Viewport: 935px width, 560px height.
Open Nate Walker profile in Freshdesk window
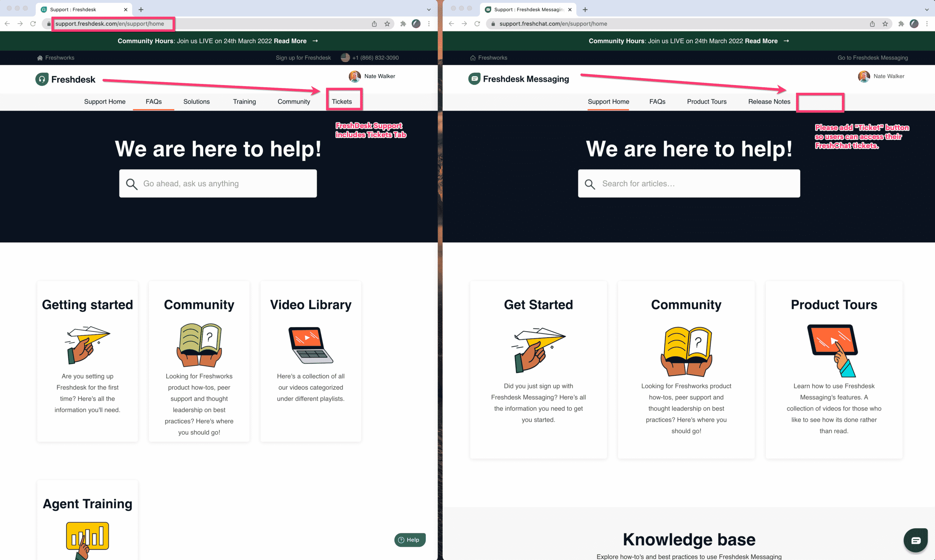pyautogui.click(x=372, y=76)
